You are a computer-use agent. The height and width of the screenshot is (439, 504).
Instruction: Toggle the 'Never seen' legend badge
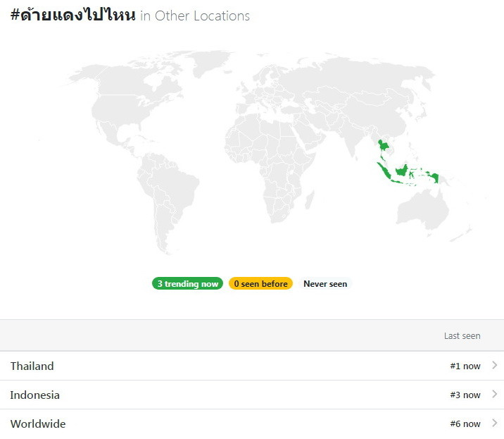click(x=325, y=283)
